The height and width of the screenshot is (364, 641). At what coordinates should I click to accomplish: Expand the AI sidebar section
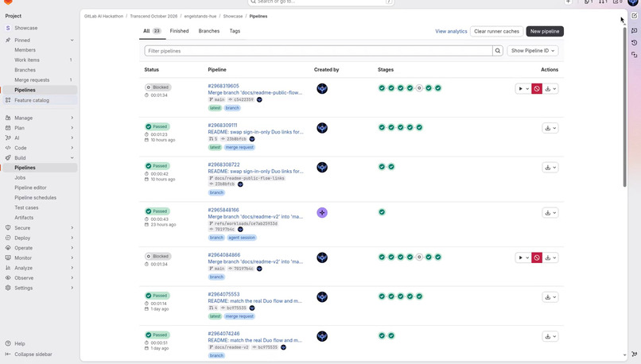[x=40, y=138]
